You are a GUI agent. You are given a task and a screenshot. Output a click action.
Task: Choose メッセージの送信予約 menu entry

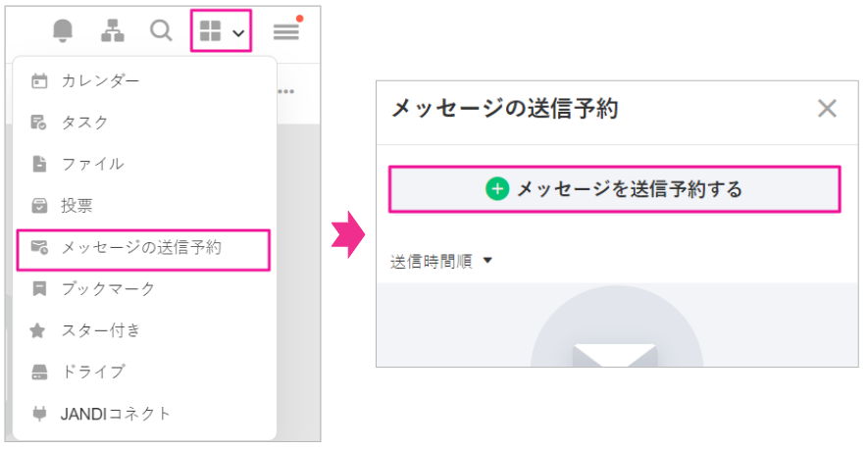coord(143,250)
